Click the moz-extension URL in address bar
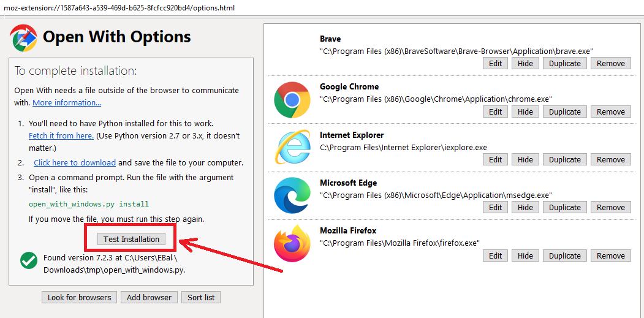The height and width of the screenshot is (318, 644). pos(119,8)
